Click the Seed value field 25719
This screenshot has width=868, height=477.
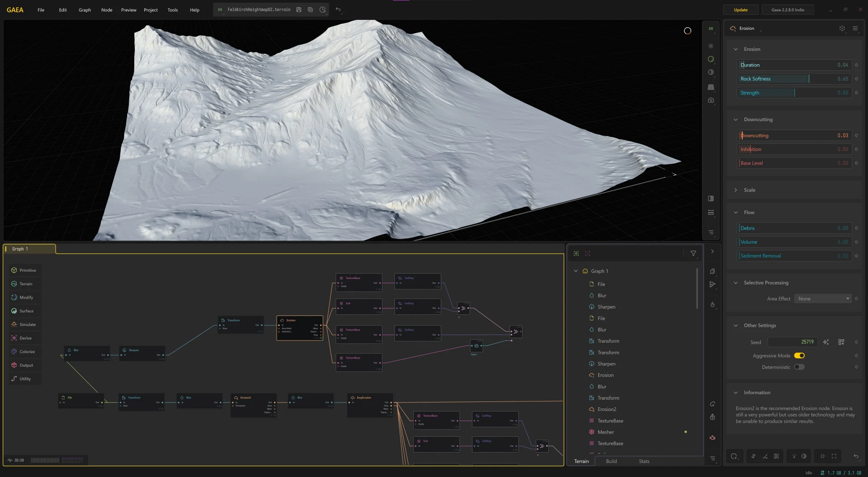coord(793,342)
